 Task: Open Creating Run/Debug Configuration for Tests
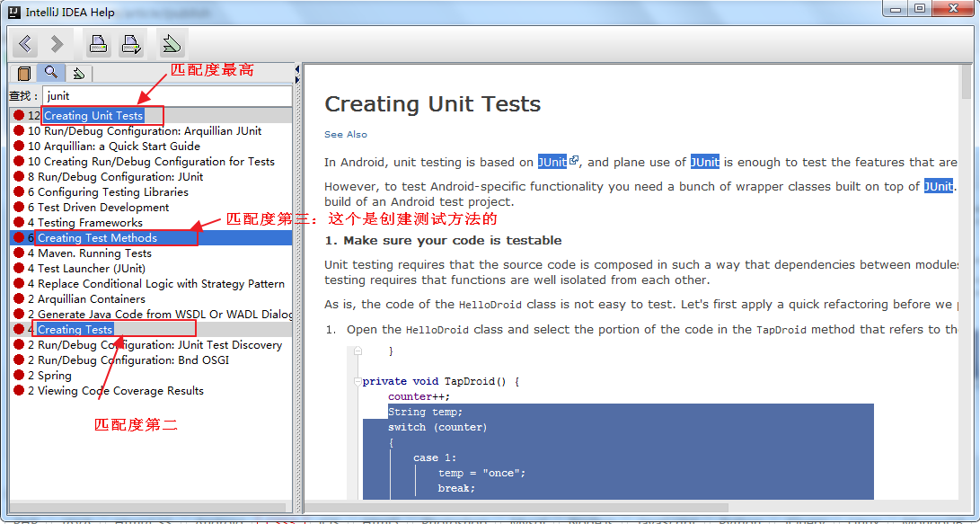coord(151,161)
